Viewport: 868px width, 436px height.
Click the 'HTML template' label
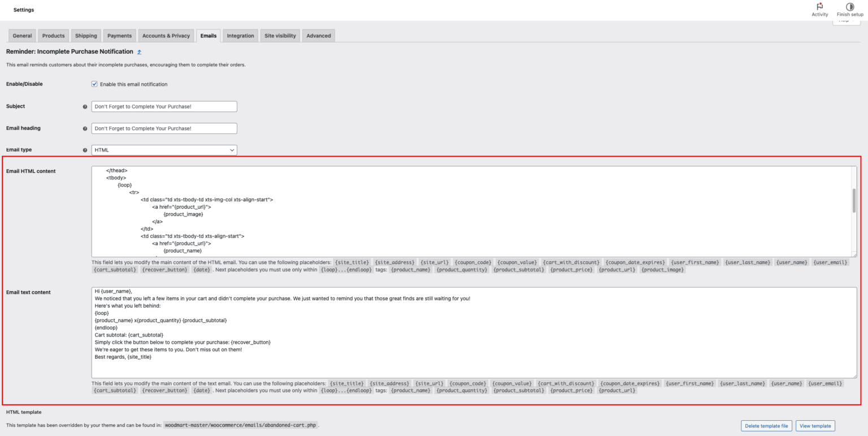(x=24, y=412)
